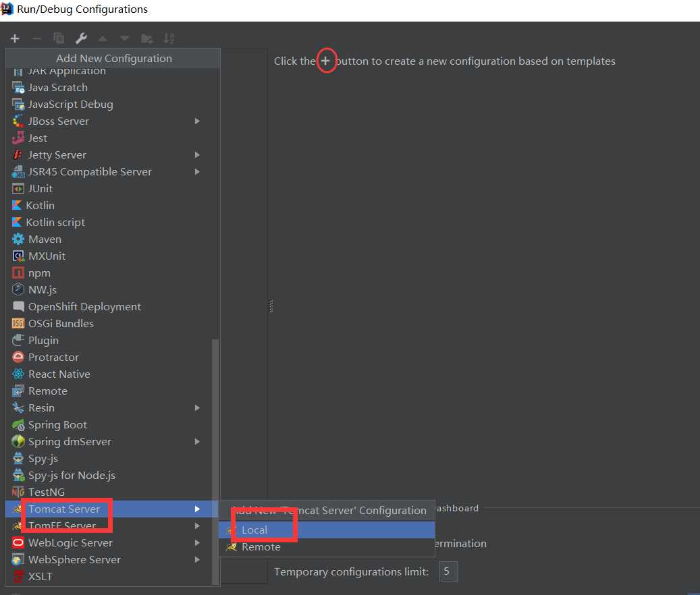Expand the Spring dmServer submenu arrow

tap(197, 442)
